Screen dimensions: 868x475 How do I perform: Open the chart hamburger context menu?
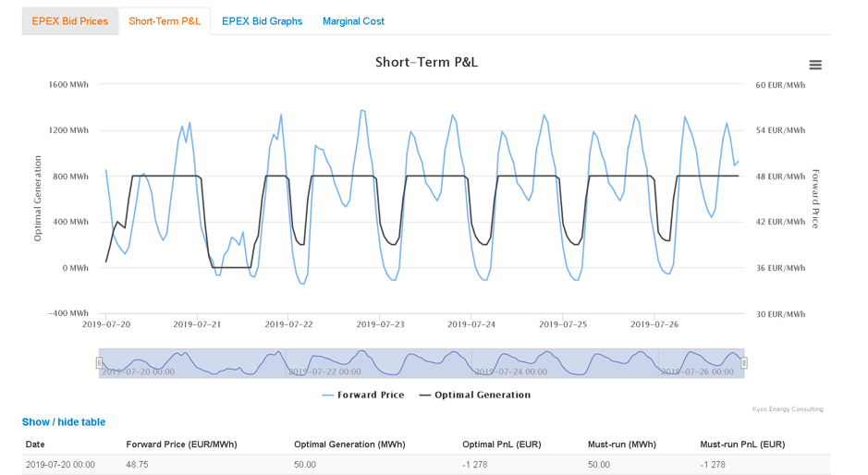point(815,65)
